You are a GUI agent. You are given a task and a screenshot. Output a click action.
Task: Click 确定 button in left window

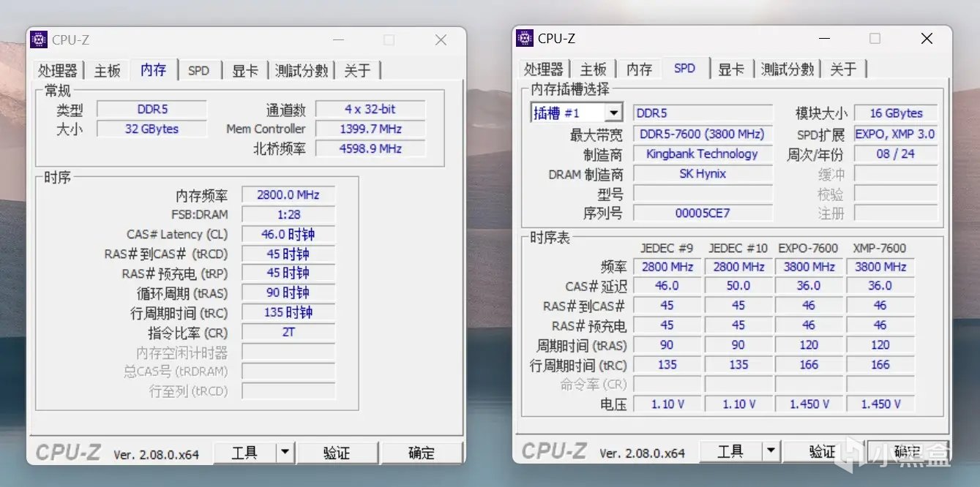[422, 453]
